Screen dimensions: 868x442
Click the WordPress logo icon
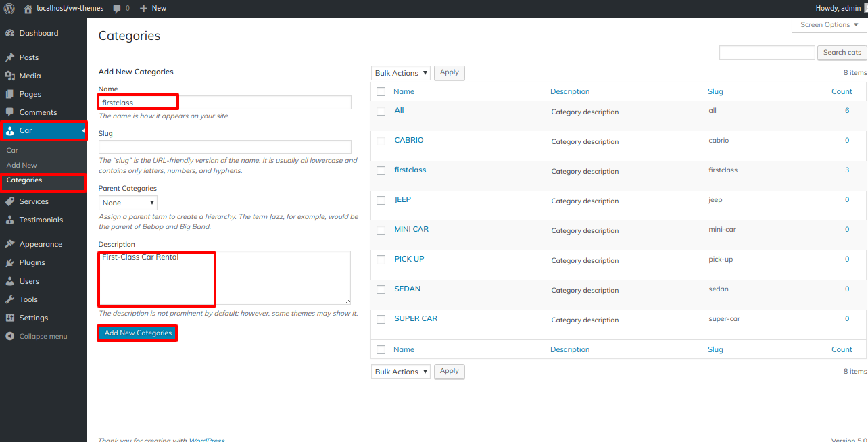[9, 8]
